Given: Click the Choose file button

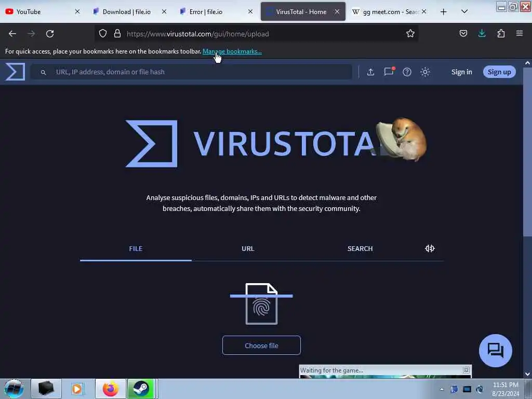Looking at the screenshot, I should 261,345.
